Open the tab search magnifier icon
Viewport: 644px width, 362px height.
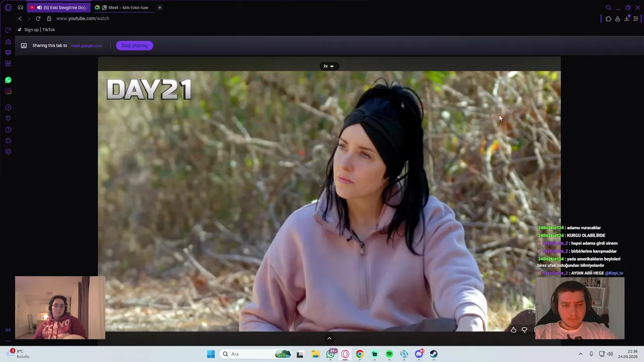tap(608, 8)
